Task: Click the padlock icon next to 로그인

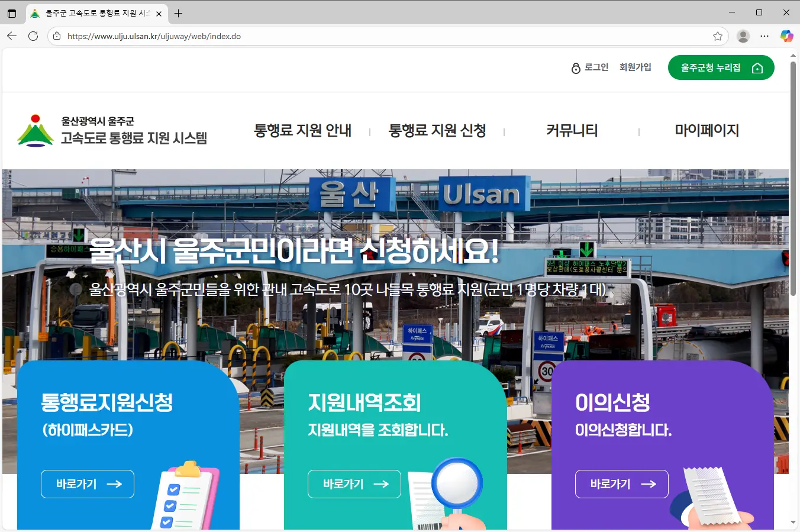Action: tap(575, 67)
